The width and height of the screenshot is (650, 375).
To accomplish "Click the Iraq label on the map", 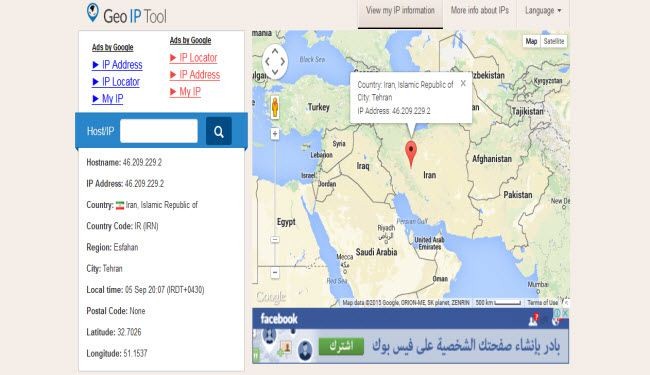I will (x=363, y=166).
